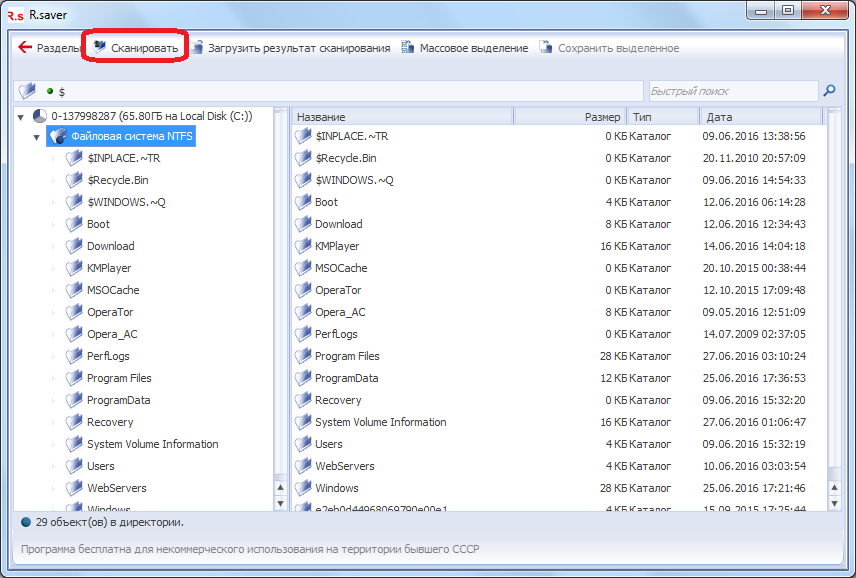The height and width of the screenshot is (578, 856).
Task: Sort entries by Дата column header
Action: [x=760, y=117]
